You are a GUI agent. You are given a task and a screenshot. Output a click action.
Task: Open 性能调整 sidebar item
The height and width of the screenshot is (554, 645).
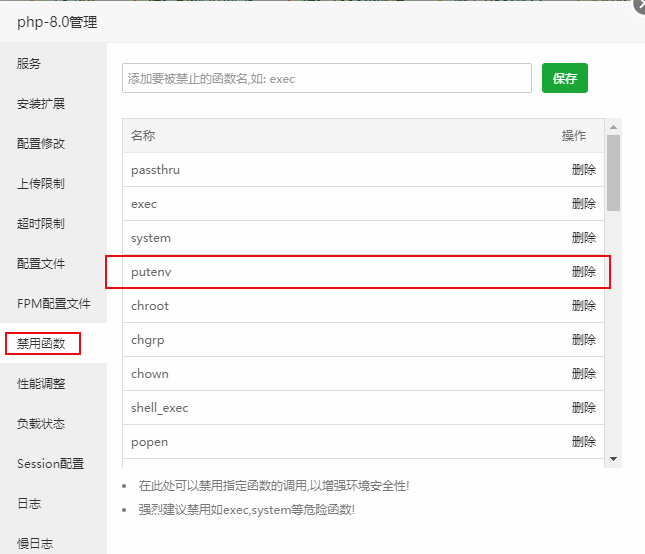41,383
